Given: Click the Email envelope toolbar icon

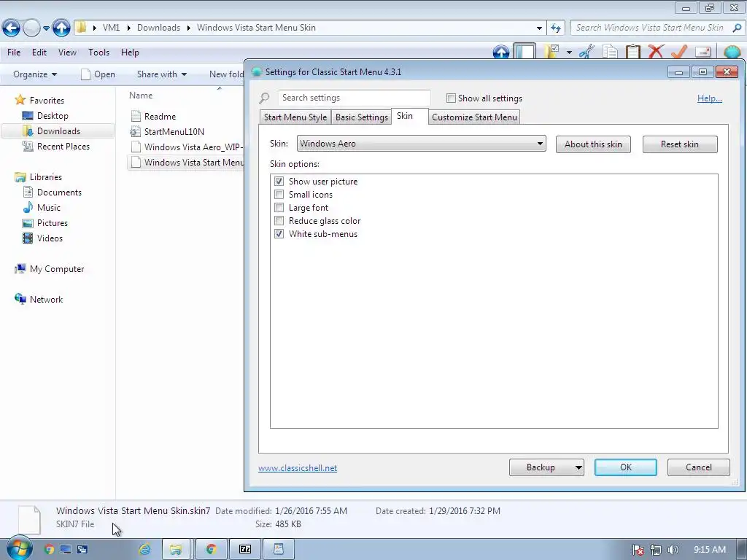Looking at the screenshot, I should pos(703,52).
